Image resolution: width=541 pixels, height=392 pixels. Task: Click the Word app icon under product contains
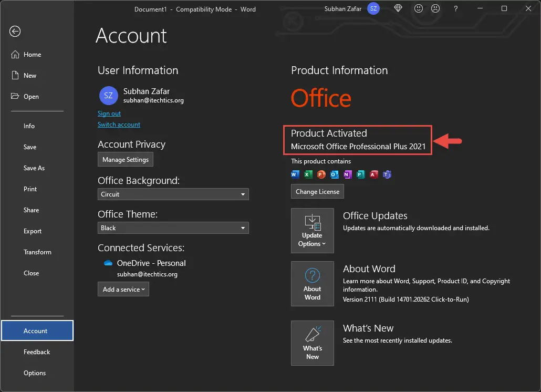[295, 174]
